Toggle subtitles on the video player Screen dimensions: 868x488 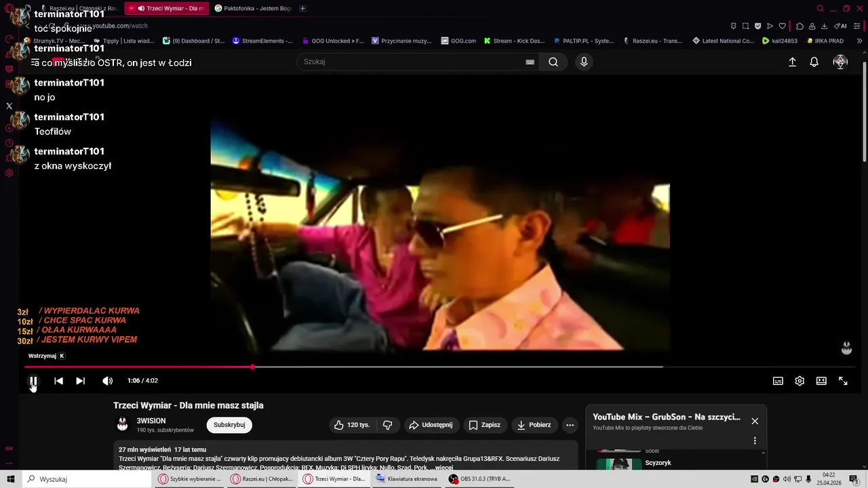click(778, 381)
